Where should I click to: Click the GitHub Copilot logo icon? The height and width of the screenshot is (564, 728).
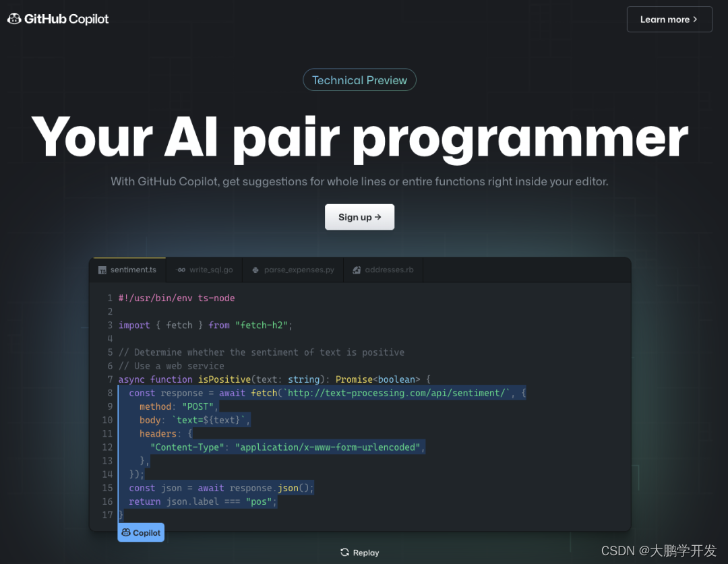pos(14,19)
